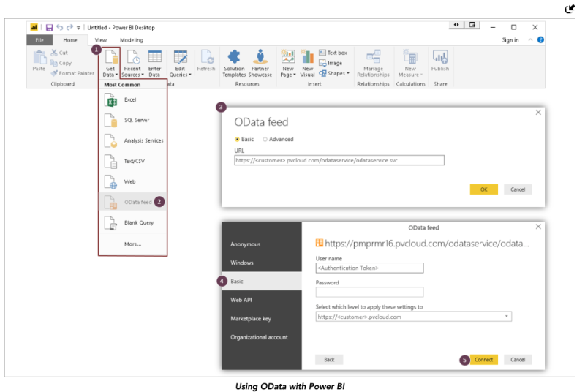Click pmprmr16.pvcloud.com feed URL text
The width and height of the screenshot is (585, 392).
(x=427, y=244)
